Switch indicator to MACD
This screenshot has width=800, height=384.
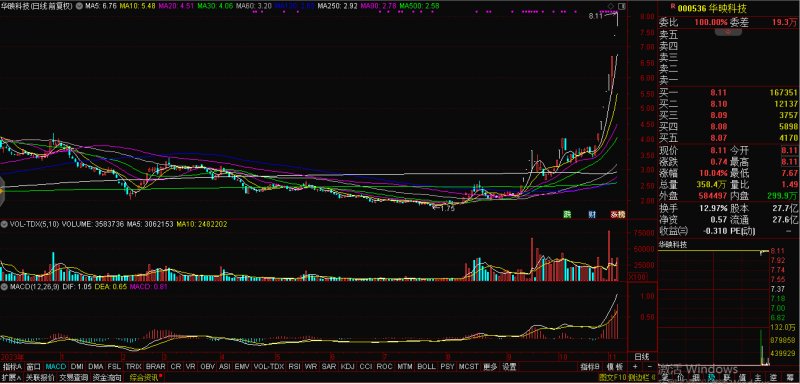tap(55, 367)
